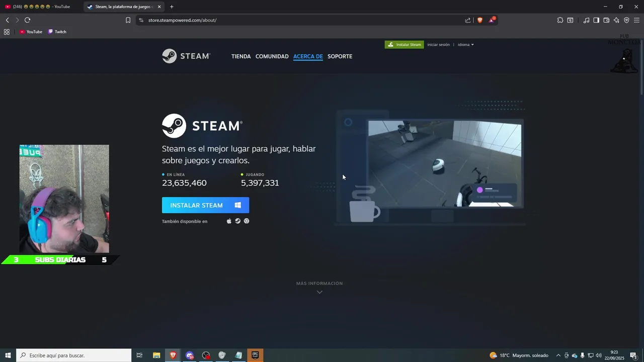Open the YouTube bookmark
Screen dimensions: 644x362
pos(31,32)
